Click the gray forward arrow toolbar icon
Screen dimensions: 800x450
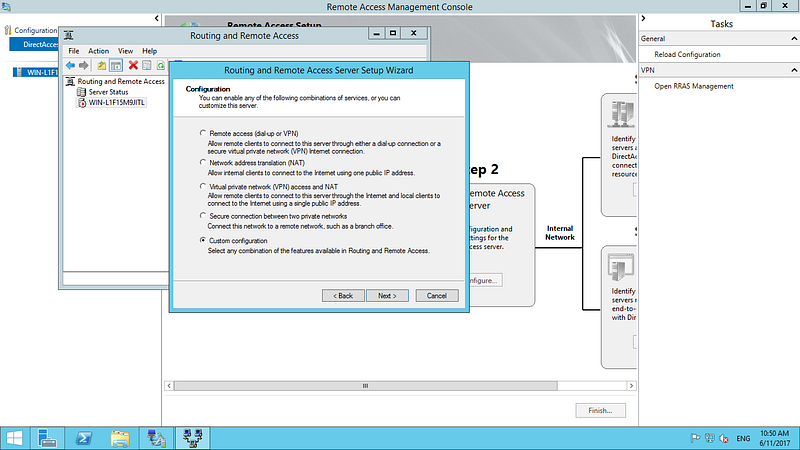(84, 65)
